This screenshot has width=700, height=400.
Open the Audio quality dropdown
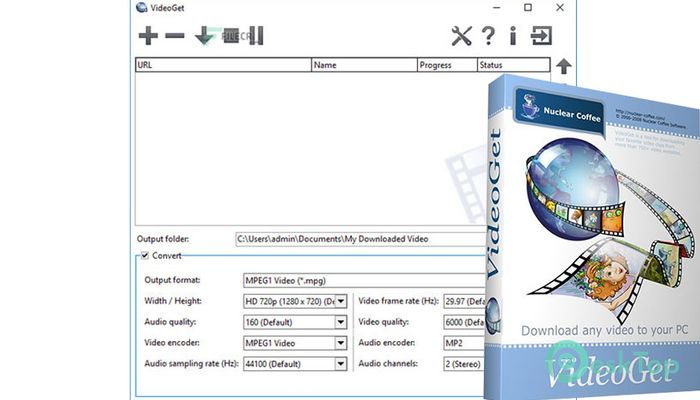coord(341,322)
